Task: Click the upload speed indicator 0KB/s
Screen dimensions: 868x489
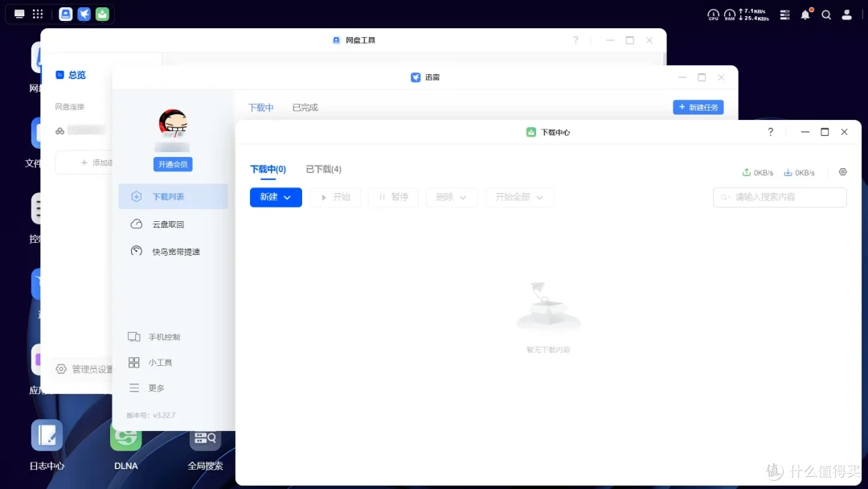Action: click(x=757, y=173)
